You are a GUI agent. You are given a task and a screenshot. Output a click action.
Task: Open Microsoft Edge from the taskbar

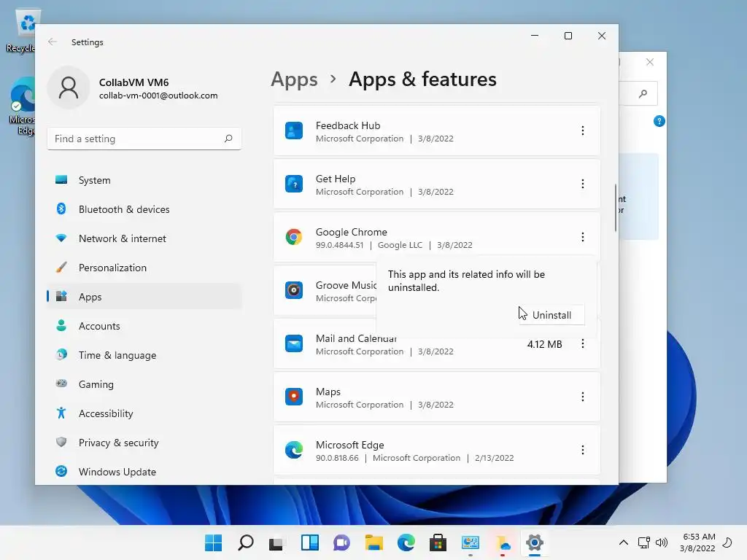(406, 542)
